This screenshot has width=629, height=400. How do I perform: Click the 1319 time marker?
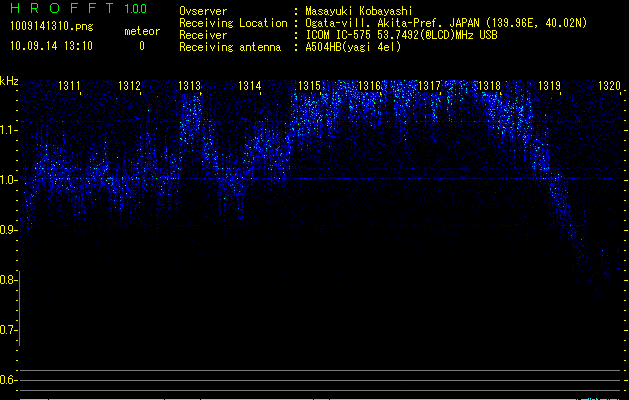click(549, 86)
